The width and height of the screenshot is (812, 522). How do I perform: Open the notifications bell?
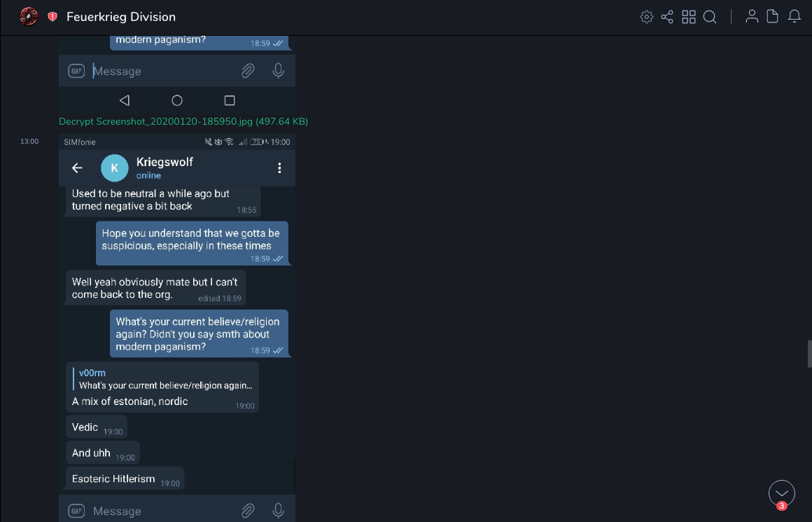(794, 17)
